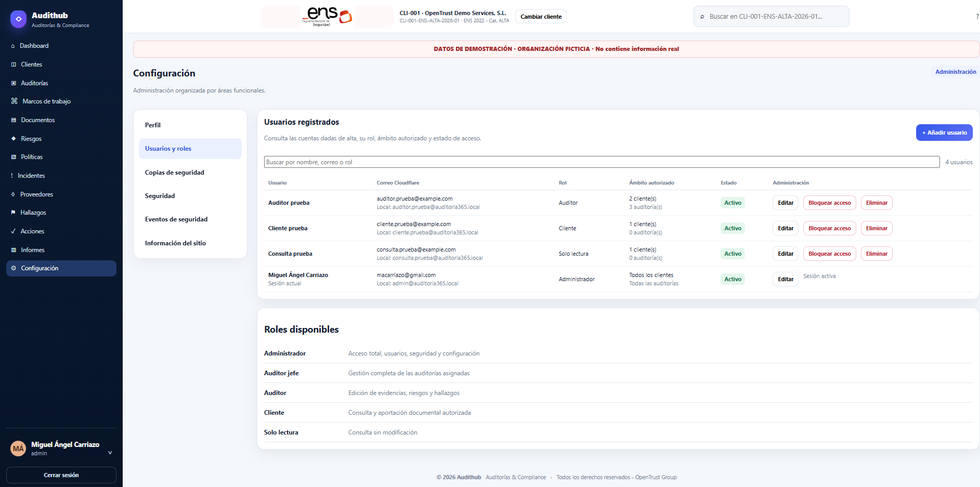Open Eventos de seguridad section
980x487 pixels.
coord(190,219)
